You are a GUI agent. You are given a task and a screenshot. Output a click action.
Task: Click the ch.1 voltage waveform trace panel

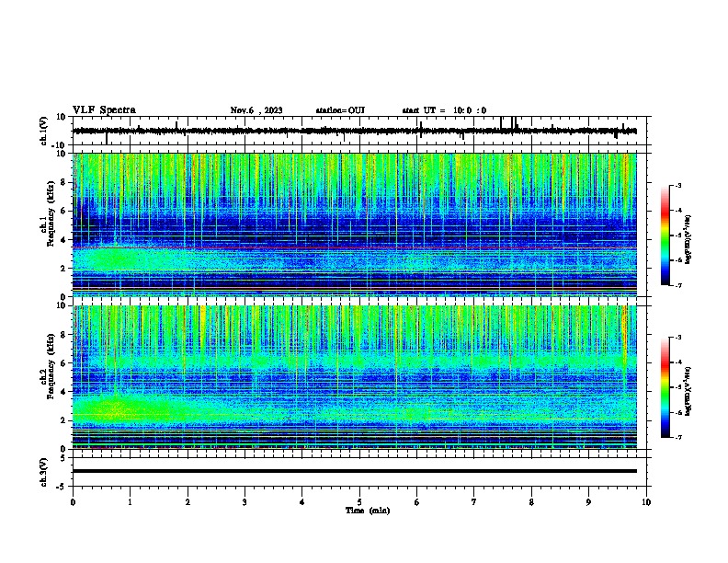[x=361, y=131]
